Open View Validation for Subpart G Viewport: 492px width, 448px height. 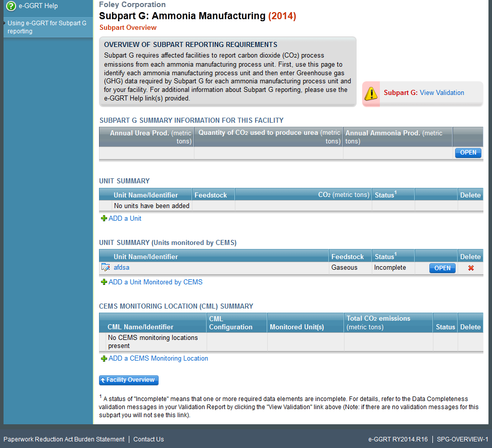pos(443,92)
